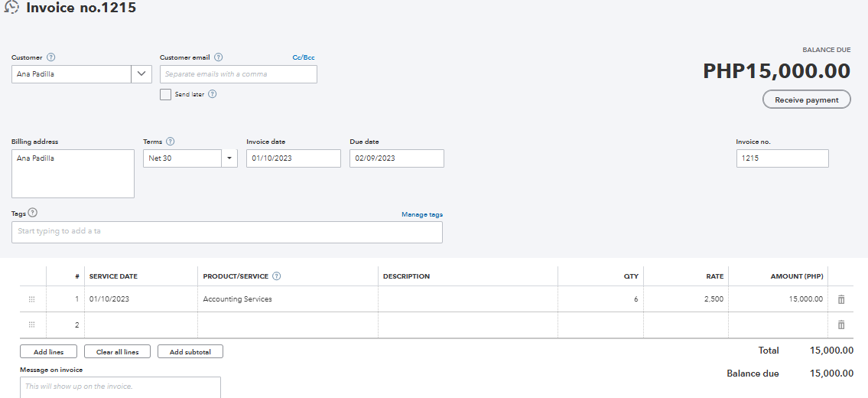Expand the Customer dropdown arrow
This screenshot has width=868, height=398.
pos(141,74)
